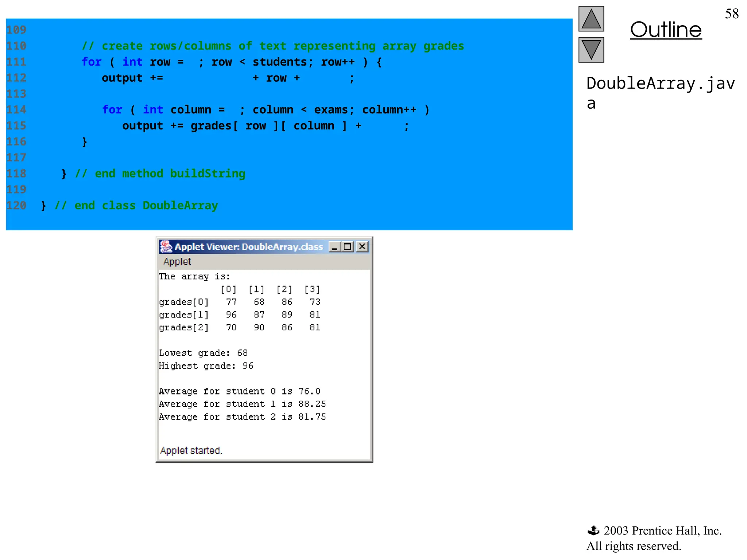
Task: Click the [0] column header
Action: [229, 289]
